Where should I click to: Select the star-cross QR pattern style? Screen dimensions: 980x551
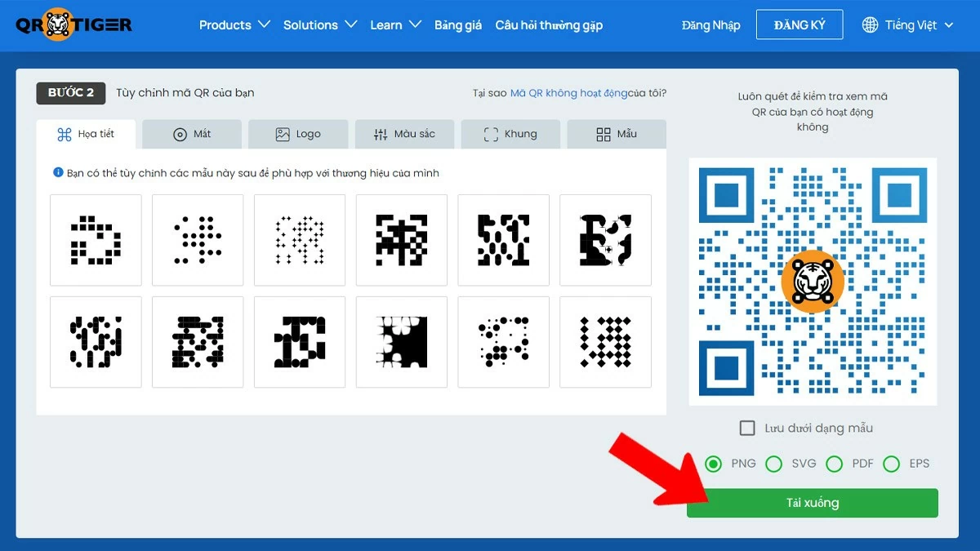click(x=300, y=239)
